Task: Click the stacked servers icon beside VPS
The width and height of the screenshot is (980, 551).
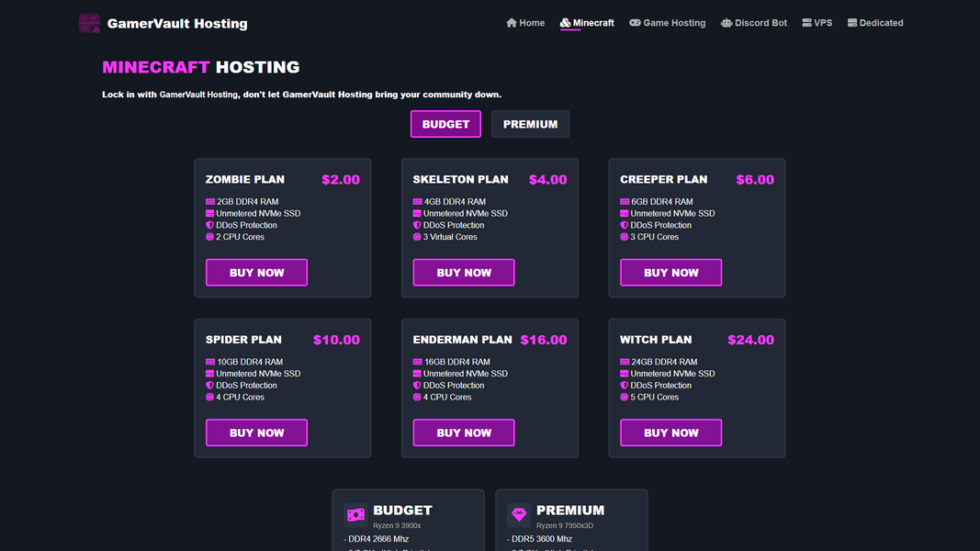Action: click(805, 22)
